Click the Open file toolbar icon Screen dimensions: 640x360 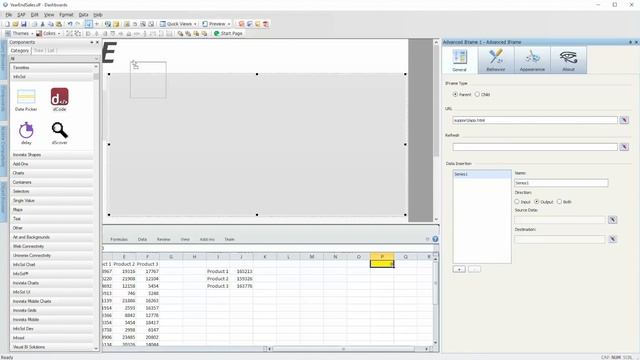[16, 24]
